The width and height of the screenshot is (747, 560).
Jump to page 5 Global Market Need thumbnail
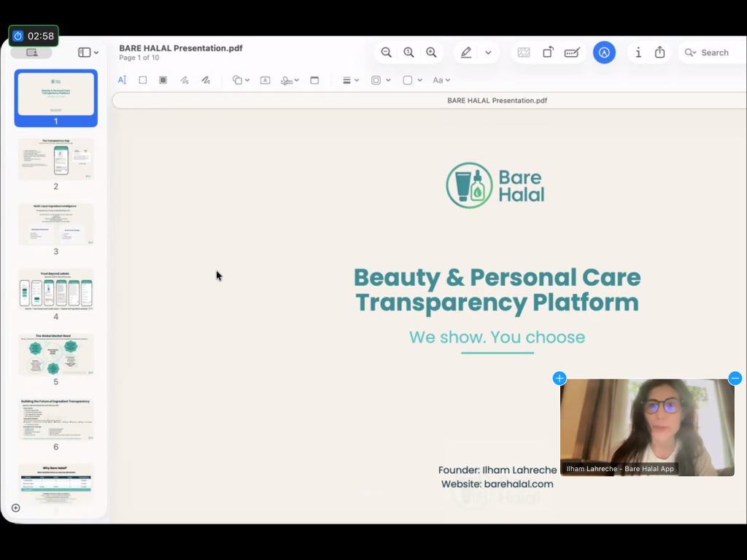tap(55, 355)
